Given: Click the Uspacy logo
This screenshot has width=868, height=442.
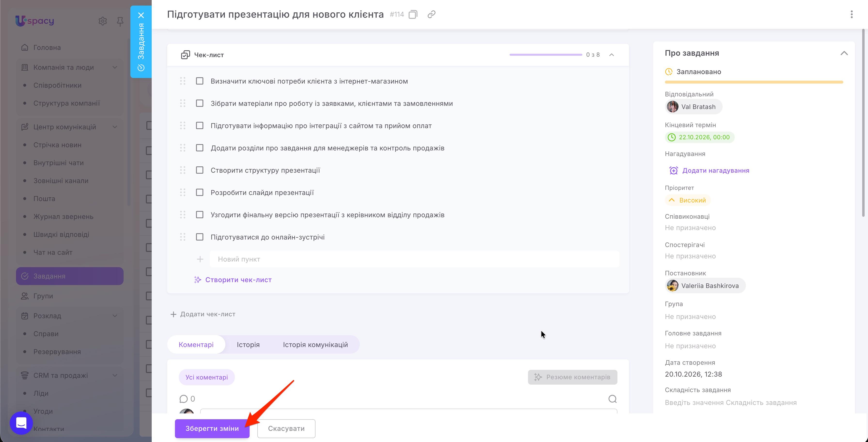Looking at the screenshot, I should pos(35,21).
